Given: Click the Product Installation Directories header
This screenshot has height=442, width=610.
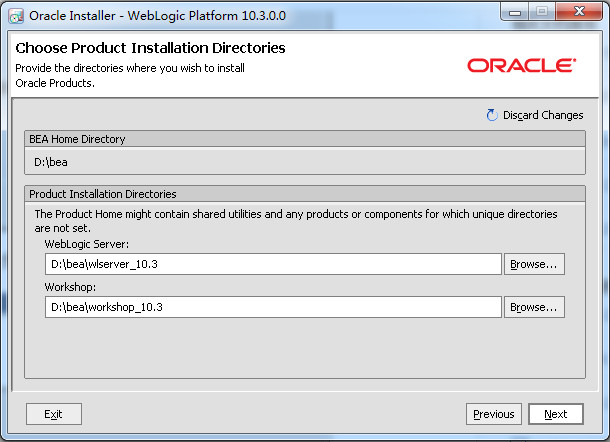Looking at the screenshot, I should coord(305,194).
